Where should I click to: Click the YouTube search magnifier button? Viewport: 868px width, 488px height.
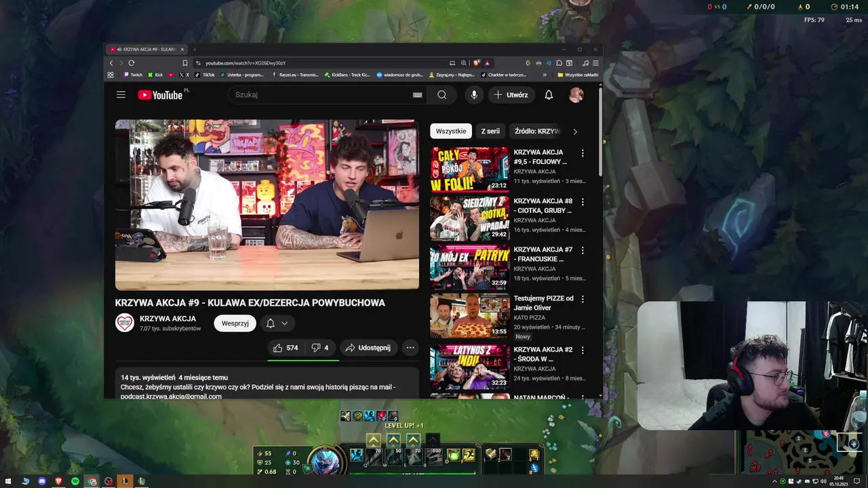(x=442, y=95)
